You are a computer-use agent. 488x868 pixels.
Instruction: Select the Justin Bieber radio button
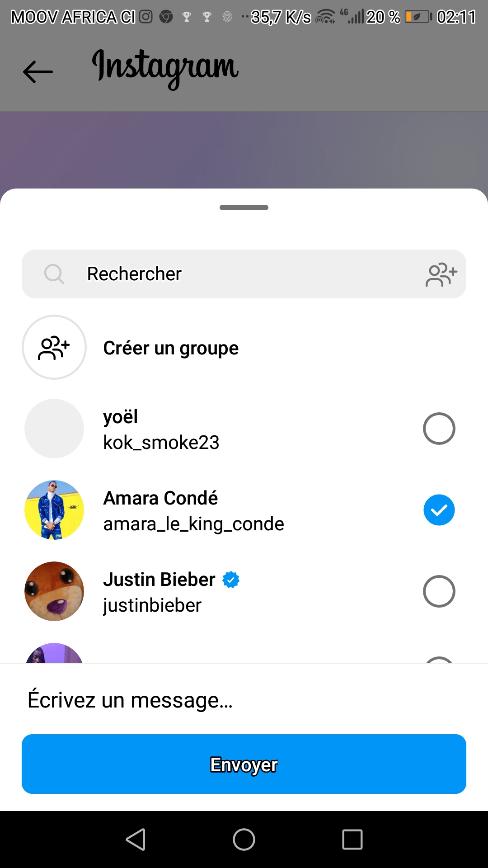[x=439, y=591]
